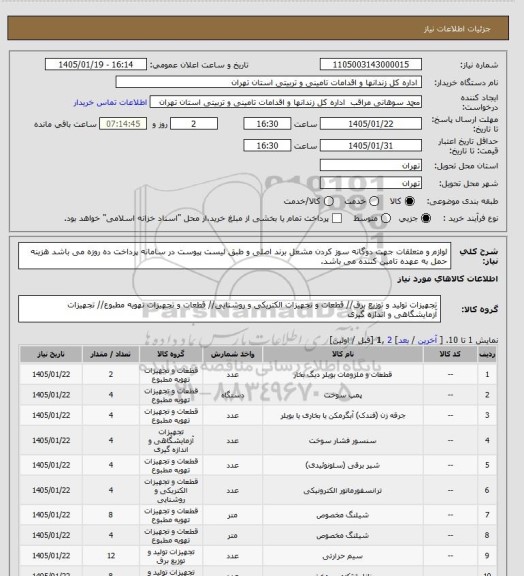The width and height of the screenshot is (524, 576).
Task: Go to the آخرین page link
Action: pos(427,341)
